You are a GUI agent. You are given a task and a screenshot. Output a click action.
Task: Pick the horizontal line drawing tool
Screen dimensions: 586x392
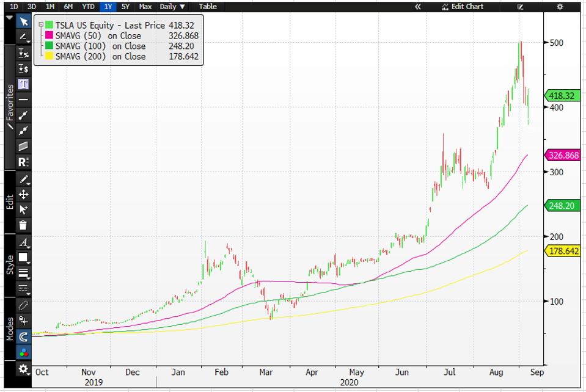tap(23, 99)
